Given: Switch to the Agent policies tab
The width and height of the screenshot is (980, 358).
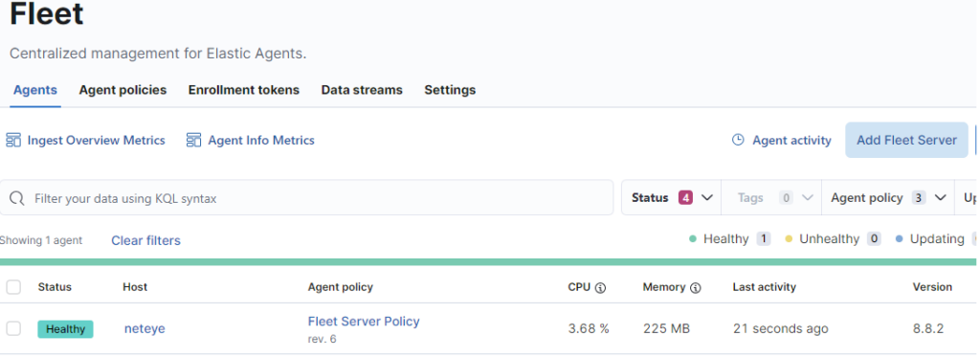Looking at the screenshot, I should 122,90.
